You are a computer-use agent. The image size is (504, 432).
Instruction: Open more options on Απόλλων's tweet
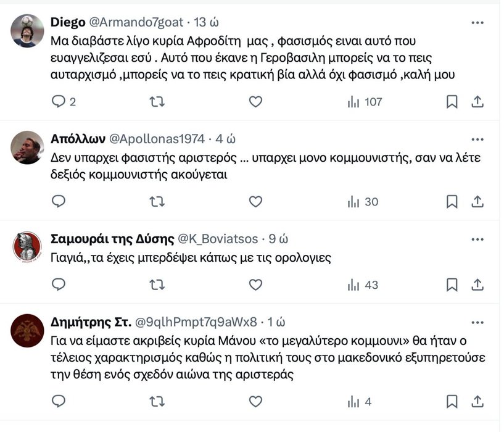(477, 138)
